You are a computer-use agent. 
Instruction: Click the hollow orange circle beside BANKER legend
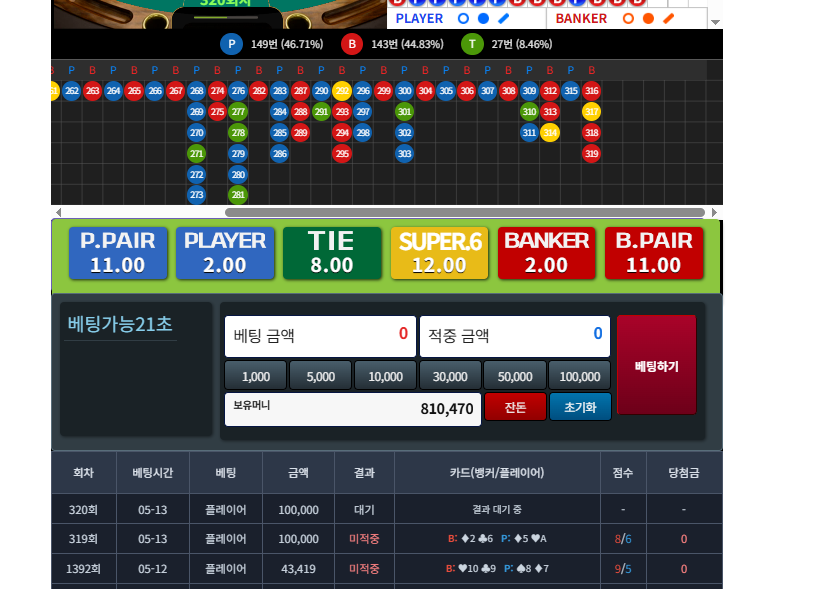tap(628, 19)
